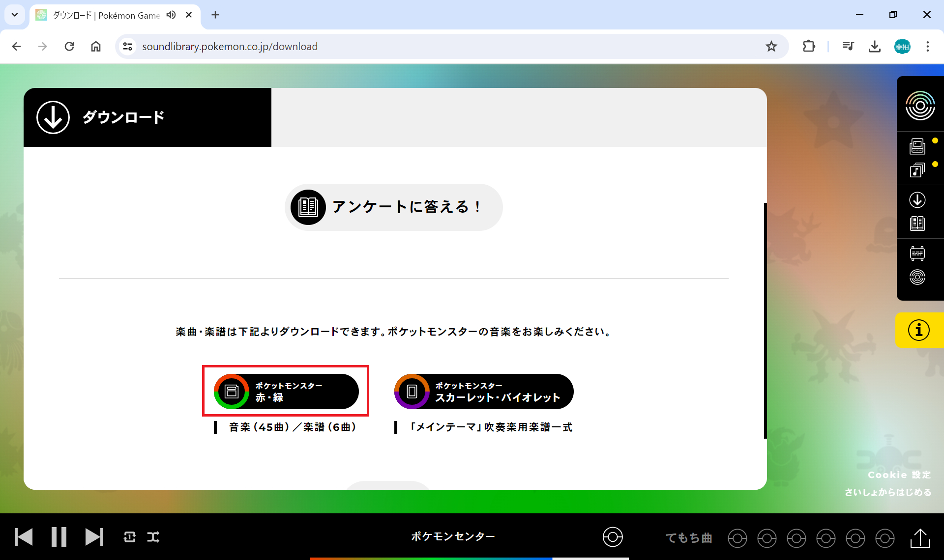
Task: Open the survey book sidebar icon
Action: click(x=917, y=224)
